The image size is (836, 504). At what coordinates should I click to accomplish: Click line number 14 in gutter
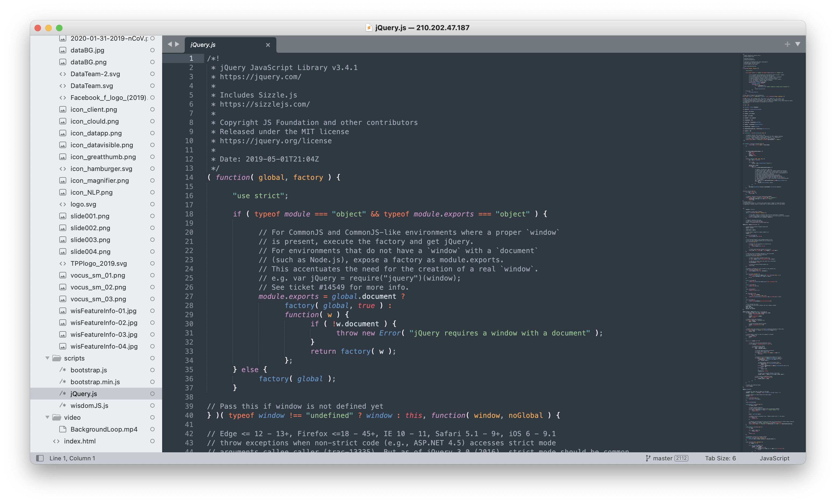coord(189,177)
